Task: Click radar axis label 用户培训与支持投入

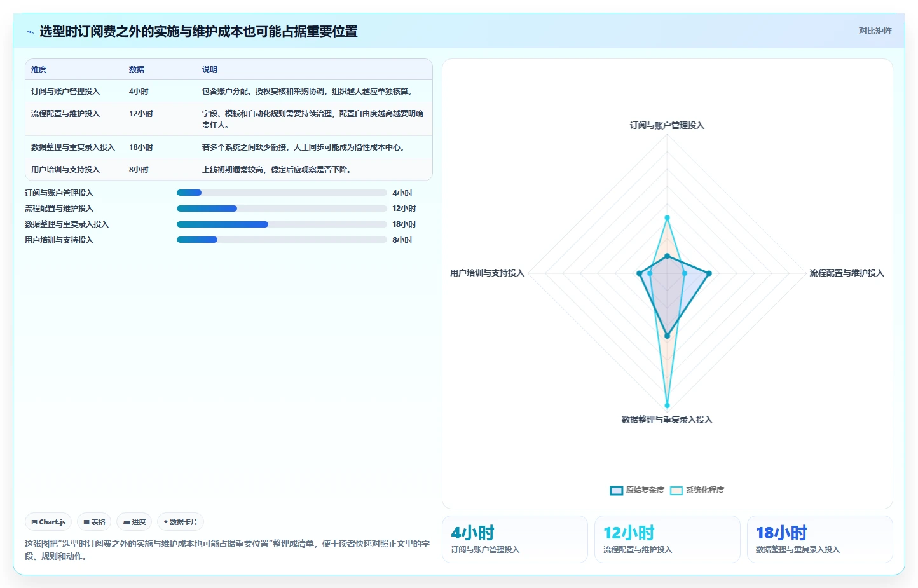Action: [x=487, y=273]
